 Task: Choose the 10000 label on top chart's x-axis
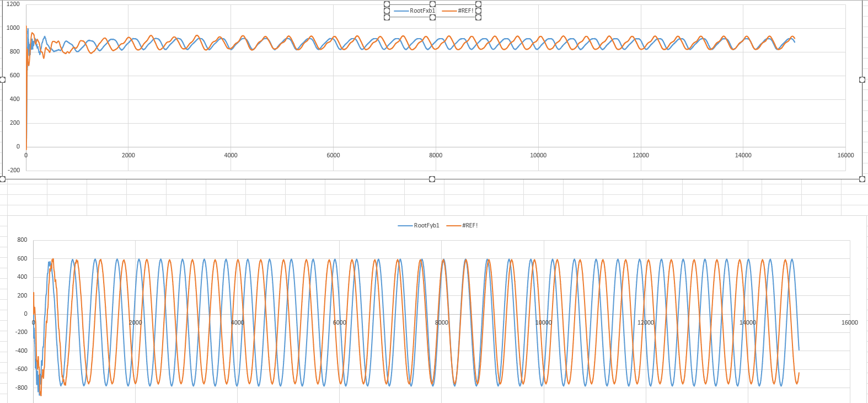(x=538, y=155)
